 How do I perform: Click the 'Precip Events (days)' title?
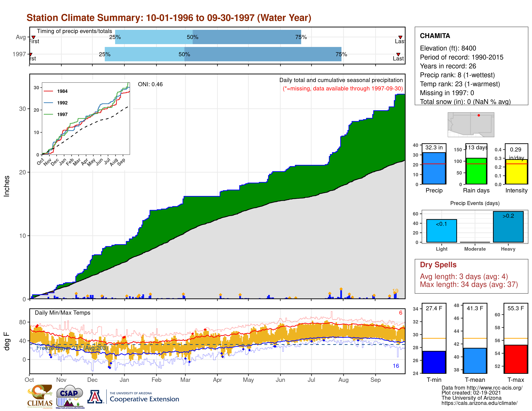(x=475, y=203)
